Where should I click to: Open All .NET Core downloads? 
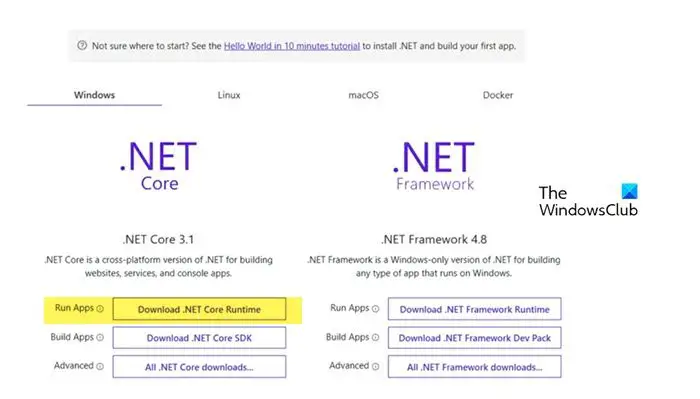[199, 367]
